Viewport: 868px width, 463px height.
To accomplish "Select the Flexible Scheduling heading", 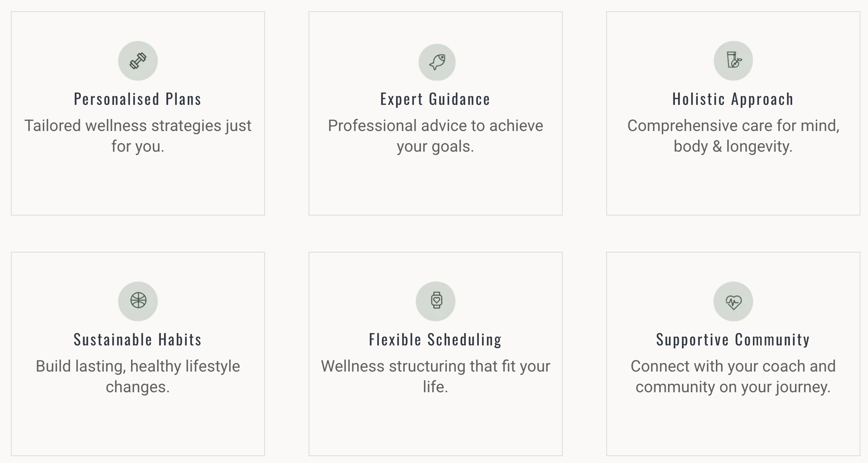I will (x=435, y=340).
